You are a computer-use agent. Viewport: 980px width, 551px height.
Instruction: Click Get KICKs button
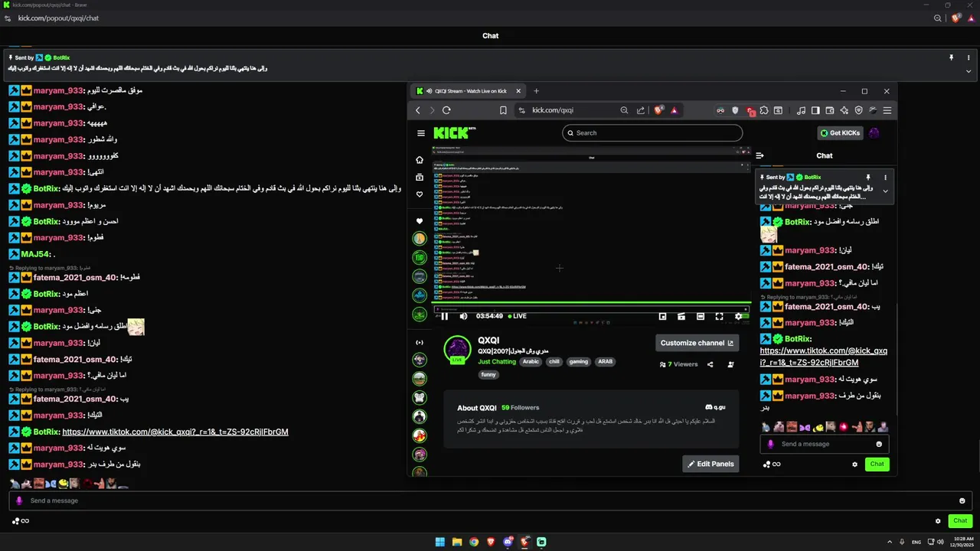tap(840, 133)
